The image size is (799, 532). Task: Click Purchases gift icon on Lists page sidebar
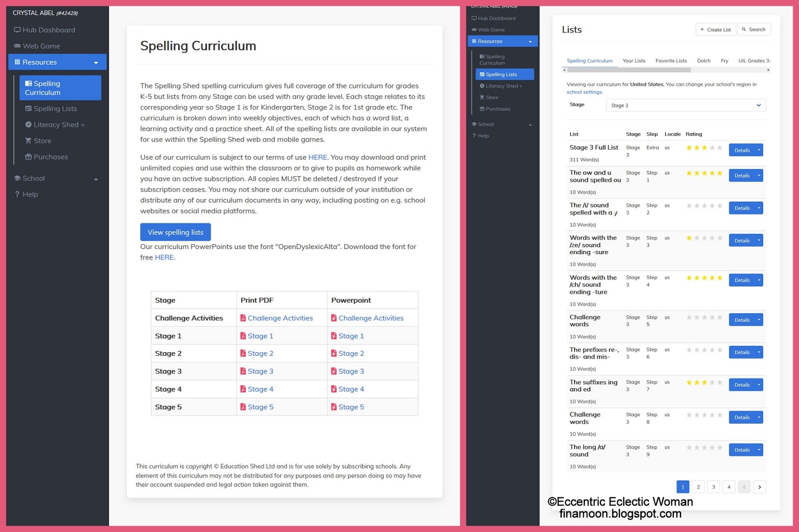482,109
